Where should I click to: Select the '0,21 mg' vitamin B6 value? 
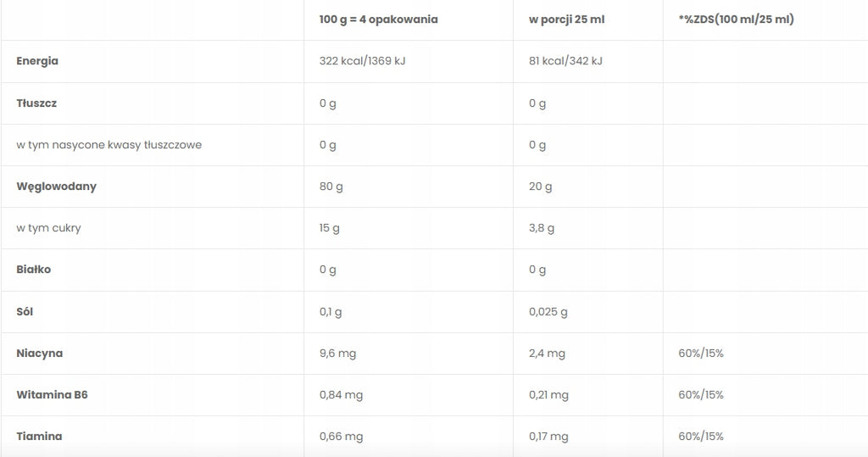[548, 395]
